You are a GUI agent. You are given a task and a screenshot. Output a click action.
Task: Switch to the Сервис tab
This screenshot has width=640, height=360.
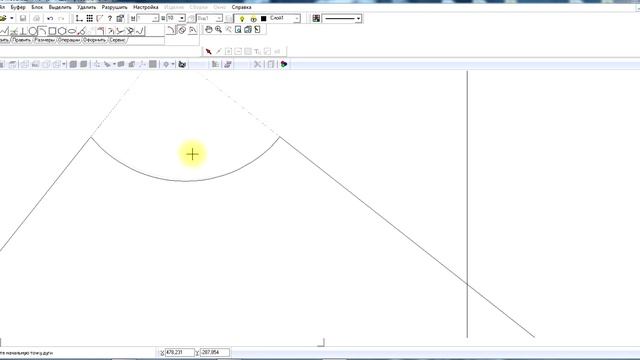117,40
